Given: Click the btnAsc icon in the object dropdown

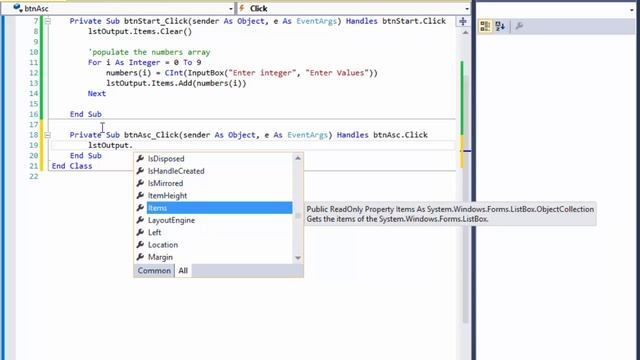Looking at the screenshot, I should coord(18,8).
